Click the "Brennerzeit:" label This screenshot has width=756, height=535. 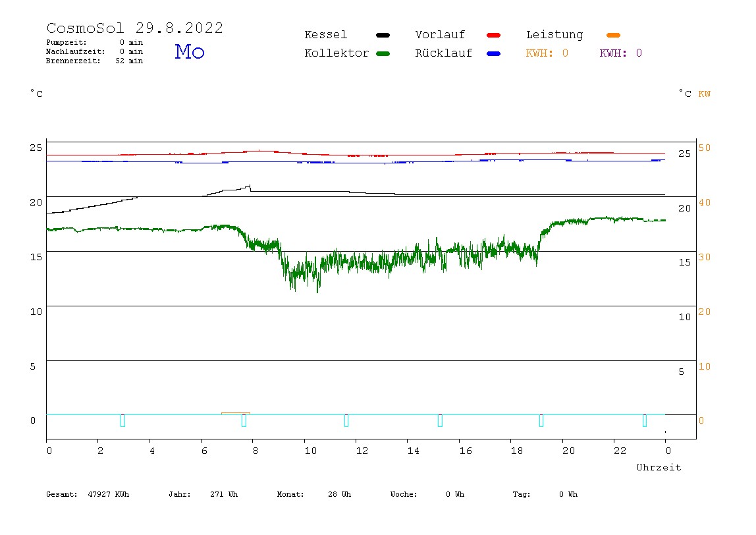click(x=73, y=61)
